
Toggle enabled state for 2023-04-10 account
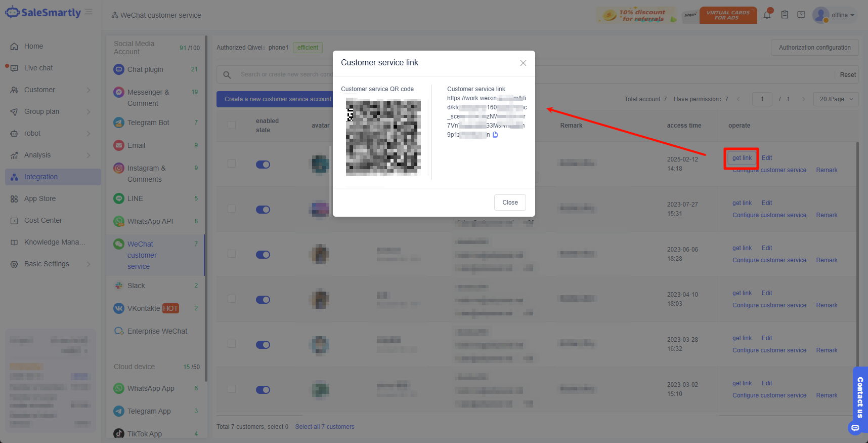pyautogui.click(x=263, y=300)
